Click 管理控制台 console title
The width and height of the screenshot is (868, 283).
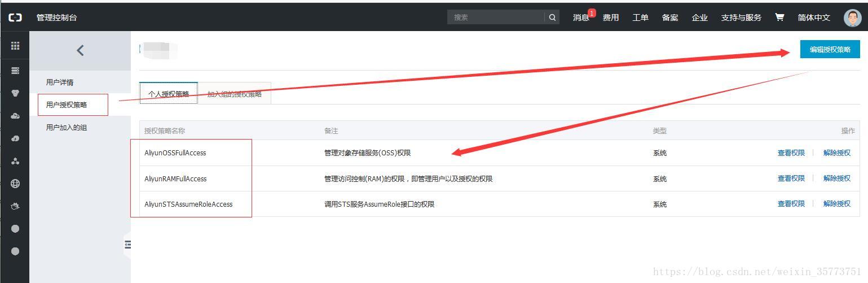(56, 18)
